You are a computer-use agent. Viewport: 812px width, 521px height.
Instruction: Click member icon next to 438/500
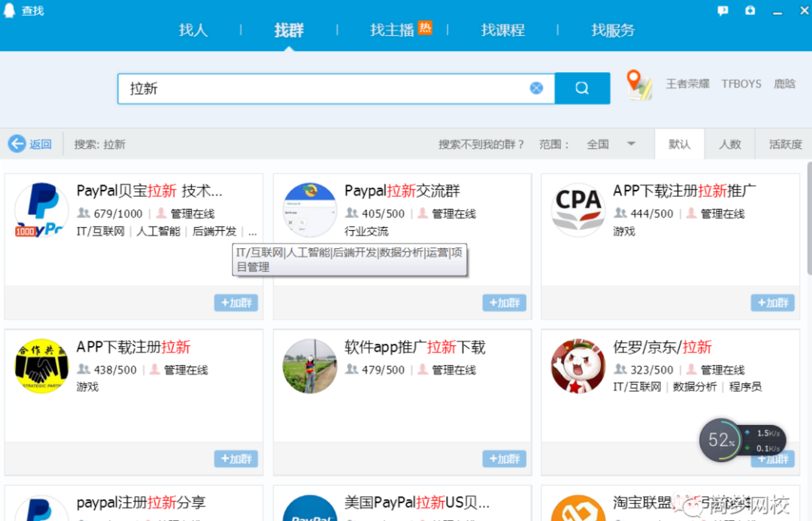83,369
